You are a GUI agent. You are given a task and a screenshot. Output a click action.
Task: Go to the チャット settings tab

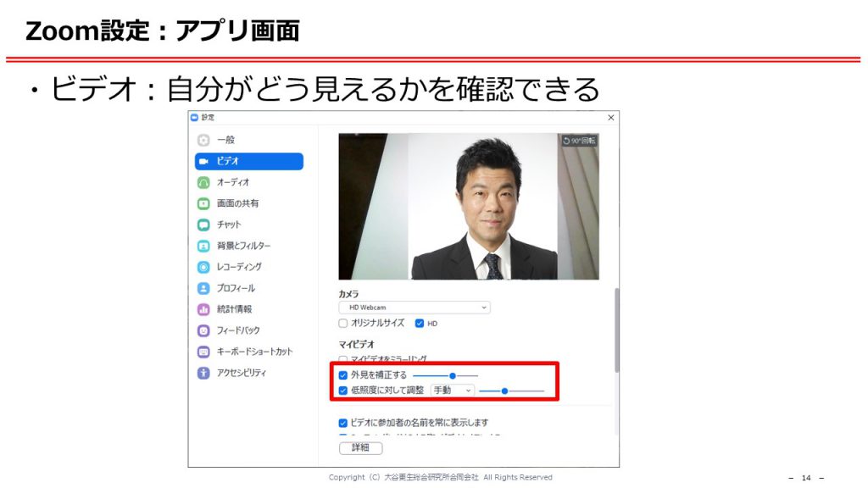click(249, 225)
